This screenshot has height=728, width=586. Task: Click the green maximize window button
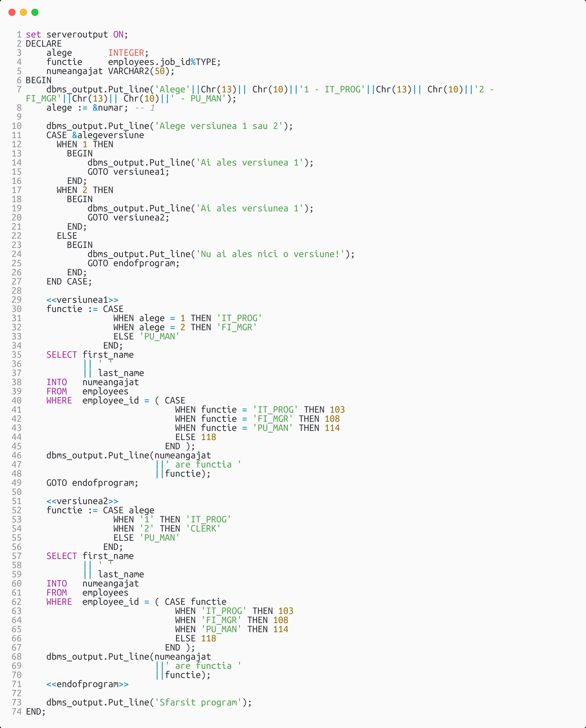click(35, 12)
